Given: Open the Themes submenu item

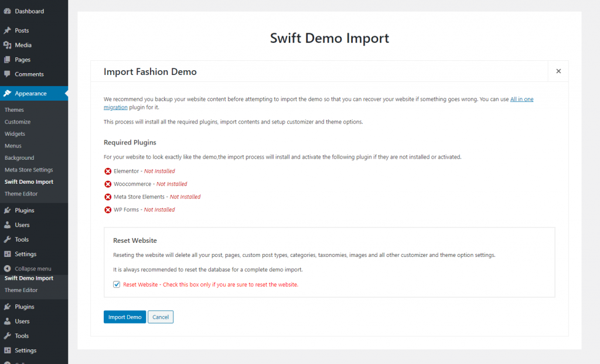Looking at the screenshot, I should click(14, 110).
